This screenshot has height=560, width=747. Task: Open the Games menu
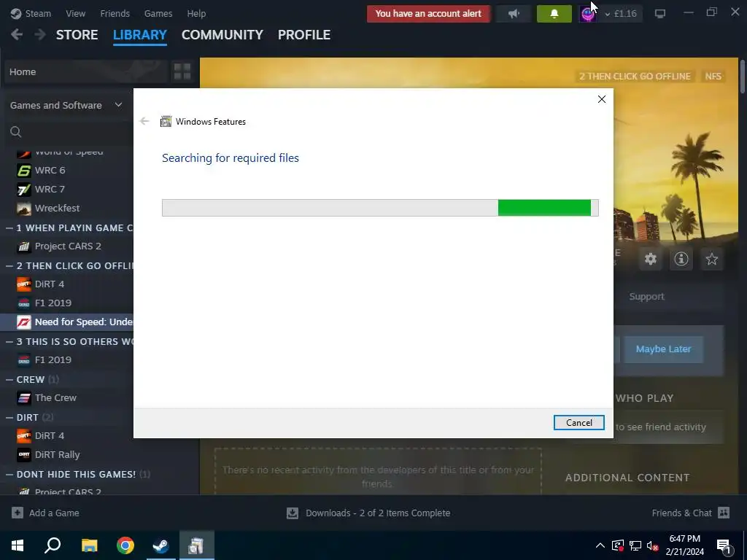(x=158, y=13)
